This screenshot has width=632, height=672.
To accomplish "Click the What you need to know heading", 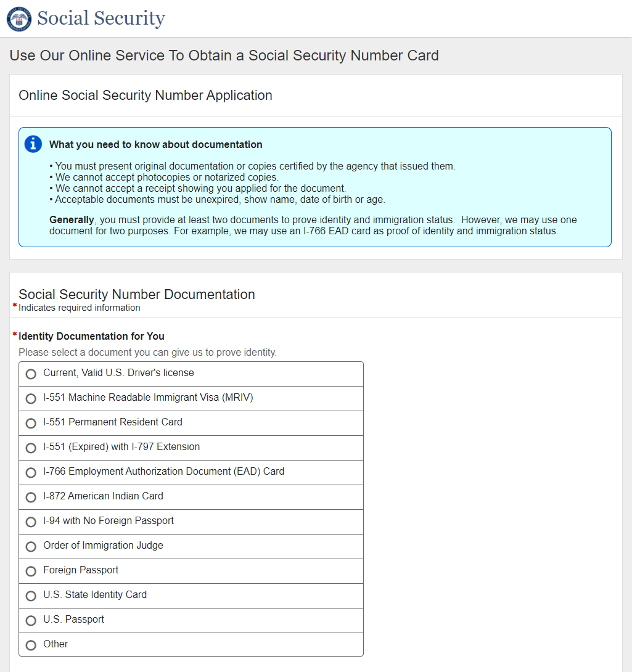I will (156, 145).
